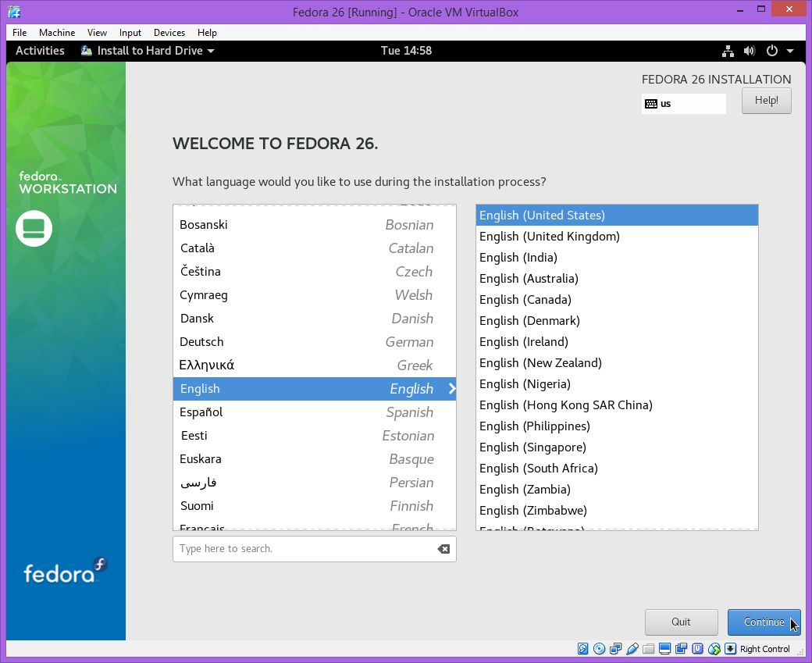The width and height of the screenshot is (812, 663).
Task: Click the Install to Hard Drive app icon
Action: coord(87,51)
